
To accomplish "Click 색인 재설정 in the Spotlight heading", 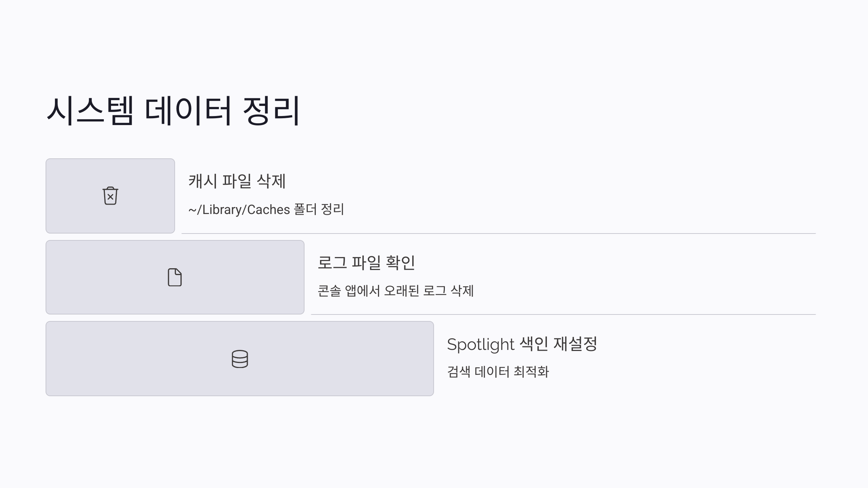I will pyautogui.click(x=558, y=344).
